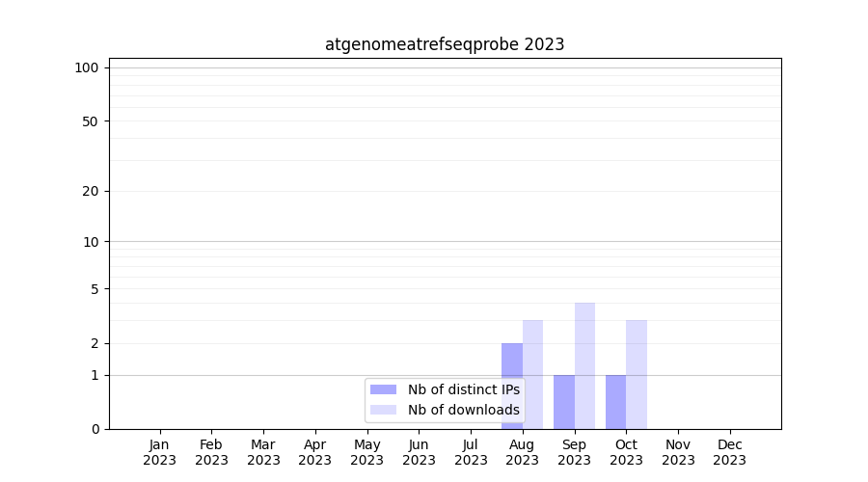Click the Aug 2023 x-axis label
The height and width of the screenshot is (482, 868).
pos(522,452)
